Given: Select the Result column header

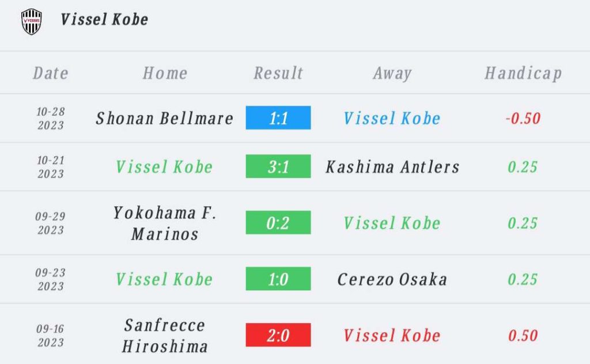Looking at the screenshot, I should (x=278, y=73).
